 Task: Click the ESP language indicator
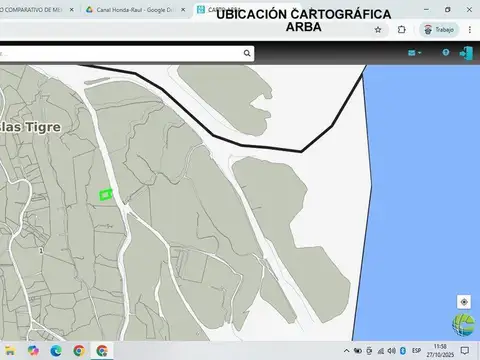click(416, 351)
